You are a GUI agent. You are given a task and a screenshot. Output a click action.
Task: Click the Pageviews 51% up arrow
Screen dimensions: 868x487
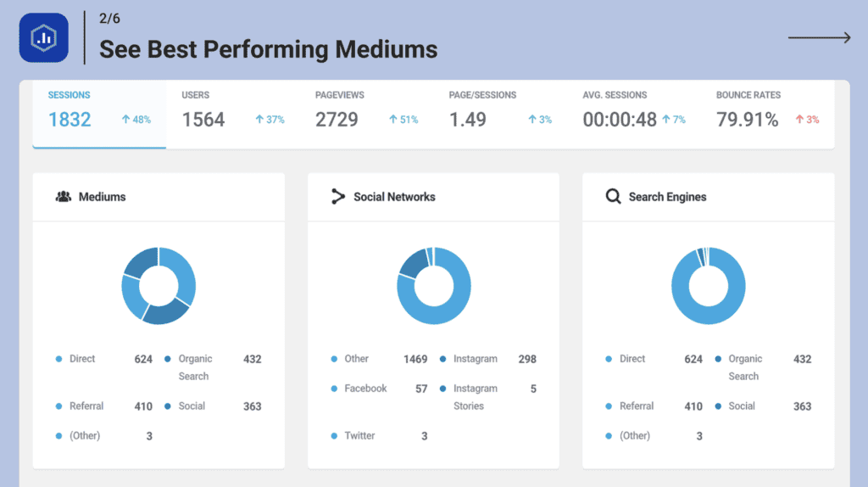pyautogui.click(x=393, y=120)
